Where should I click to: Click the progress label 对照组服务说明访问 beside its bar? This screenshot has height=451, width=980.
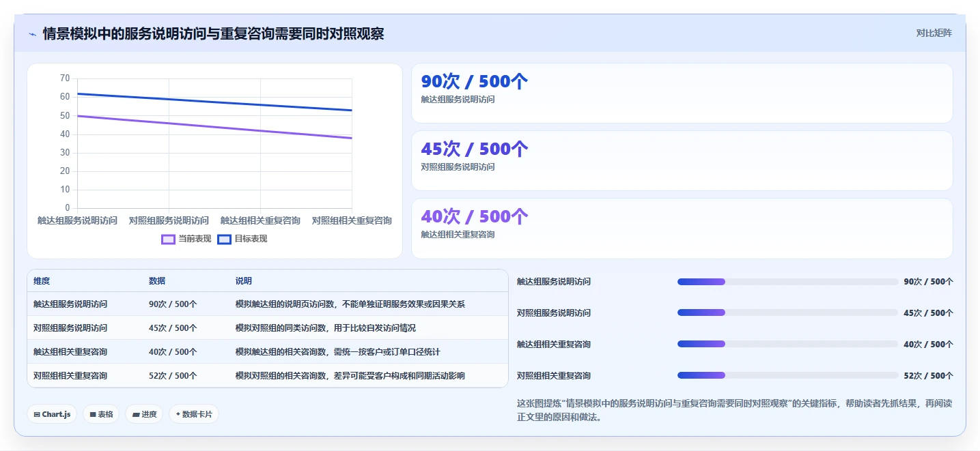[x=554, y=313]
